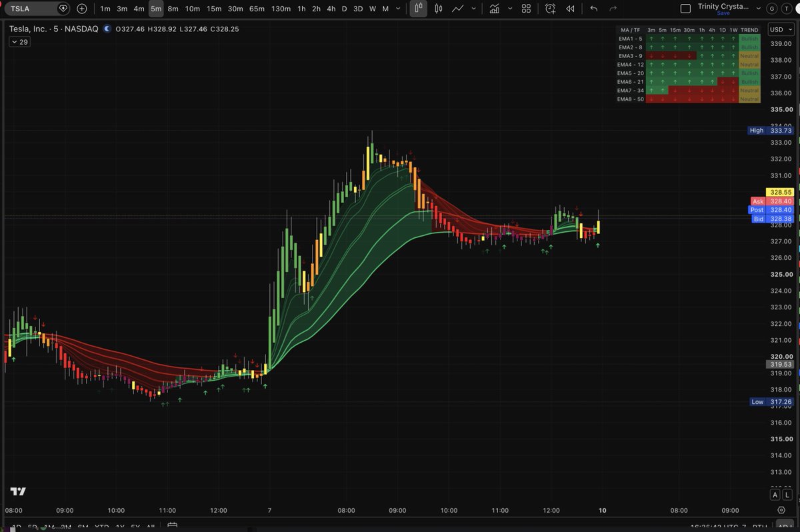Switch to the 2h timeframe

pyautogui.click(x=317, y=9)
